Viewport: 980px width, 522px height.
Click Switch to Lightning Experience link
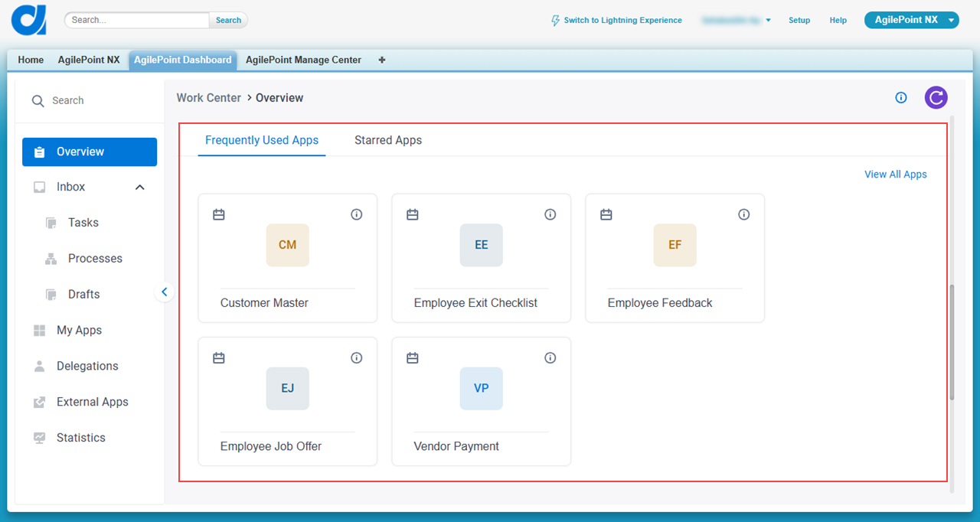(616, 21)
